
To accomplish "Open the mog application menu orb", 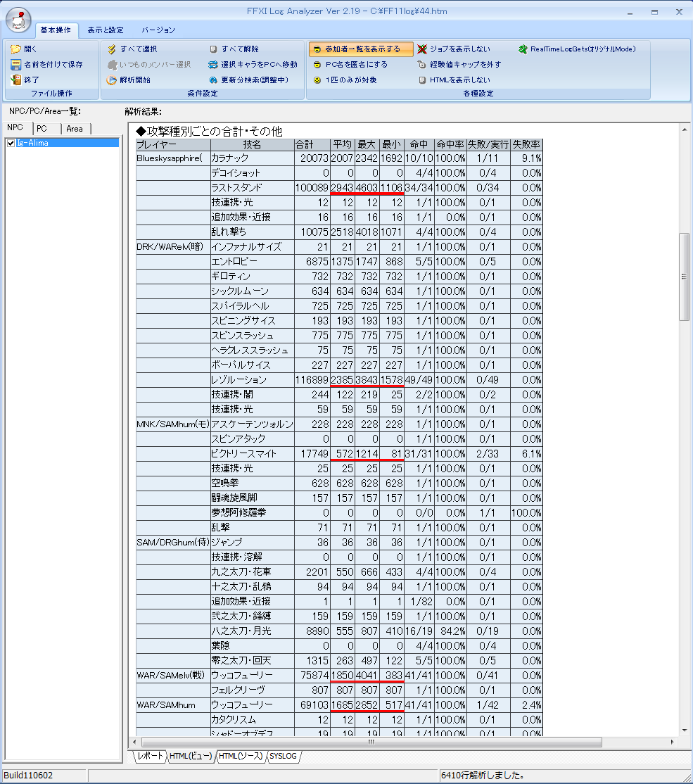I will tap(19, 20).
